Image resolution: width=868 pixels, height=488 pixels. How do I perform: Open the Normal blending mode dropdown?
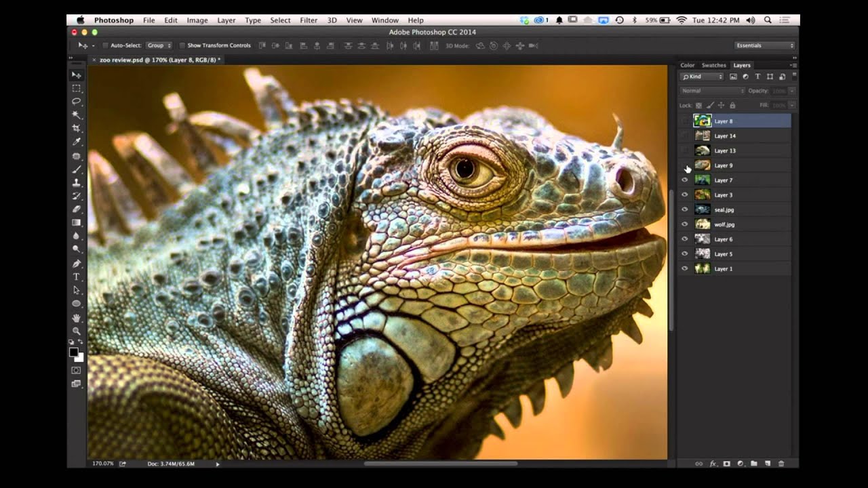713,91
